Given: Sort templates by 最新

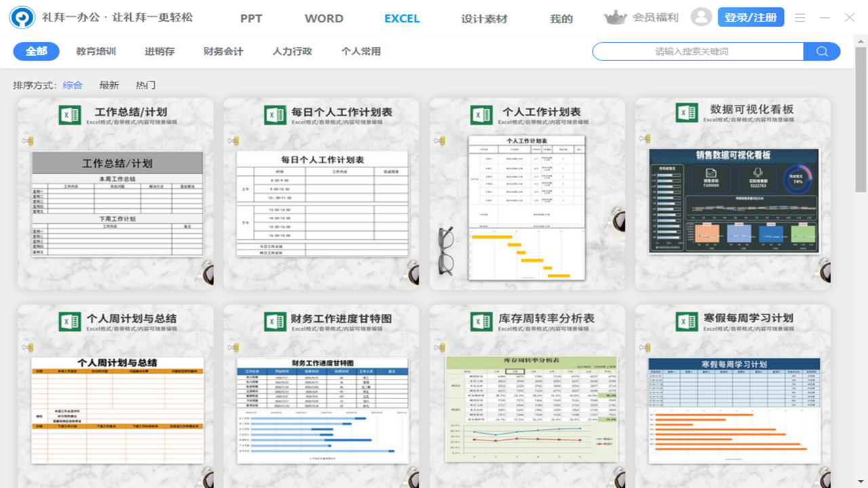Looking at the screenshot, I should point(108,85).
